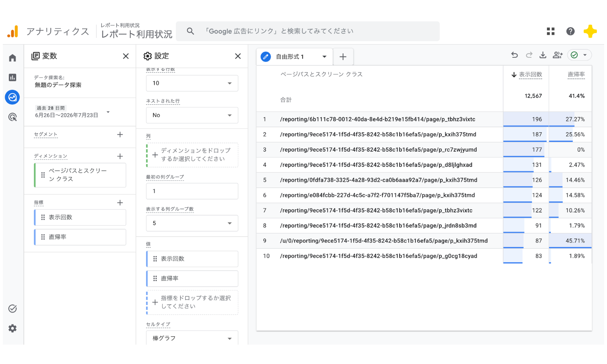607x364 pixels.
Task: Grab handle of 表示回数 in variables 指標
Action: point(43,218)
